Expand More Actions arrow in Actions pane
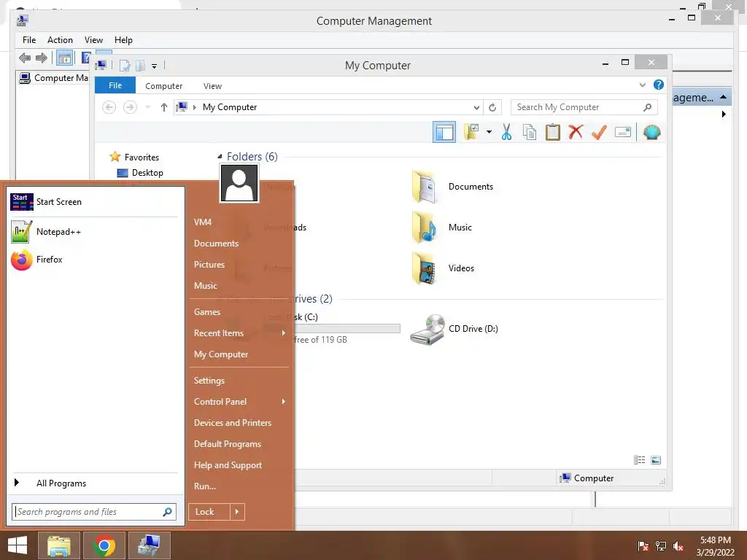This screenshot has width=747, height=560. click(724, 114)
